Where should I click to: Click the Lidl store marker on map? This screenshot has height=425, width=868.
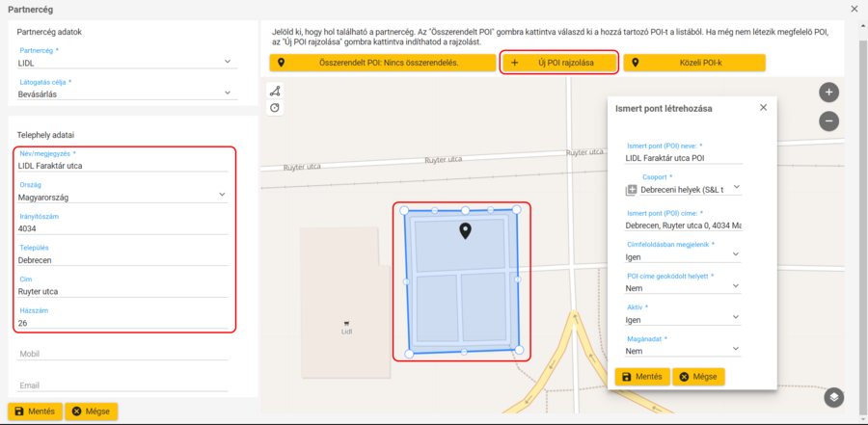click(x=346, y=323)
